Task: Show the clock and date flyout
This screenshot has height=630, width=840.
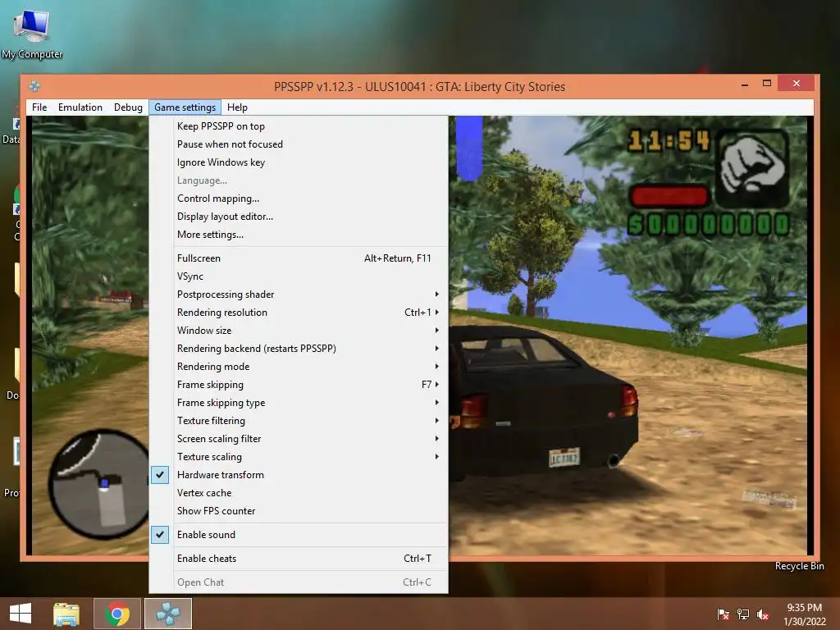Action: [804, 614]
